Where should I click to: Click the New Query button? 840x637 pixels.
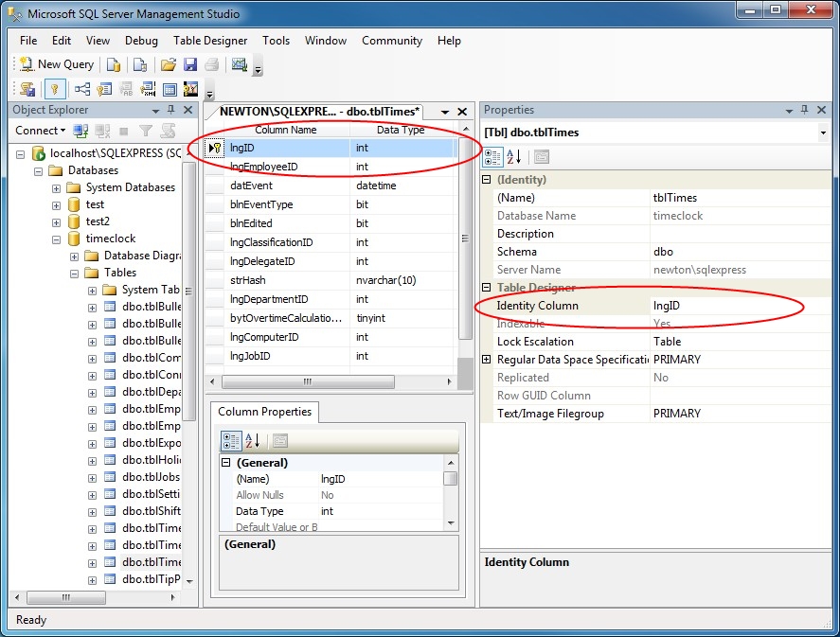tap(56, 63)
